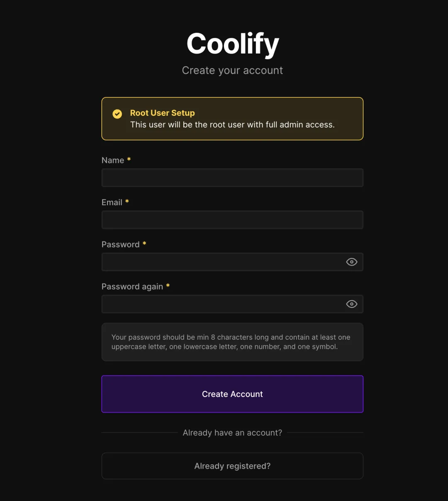Click the Create your account subtitle
The width and height of the screenshot is (448, 501).
(232, 71)
